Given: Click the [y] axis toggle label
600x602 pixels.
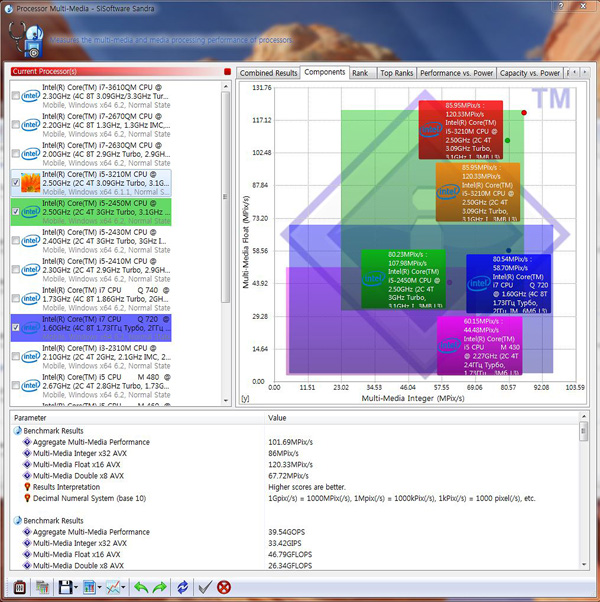Looking at the screenshot, I should [x=245, y=399].
